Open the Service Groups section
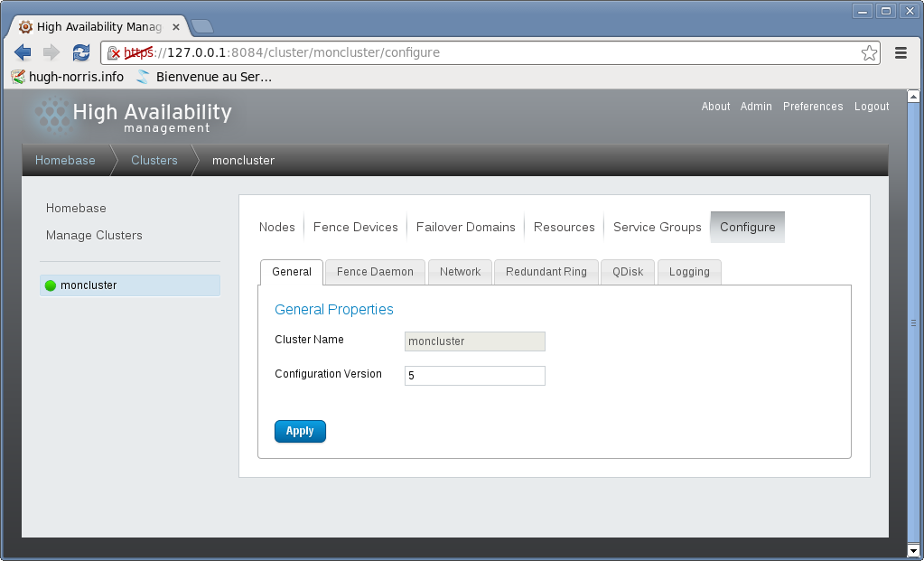The image size is (924, 561). [x=657, y=228]
